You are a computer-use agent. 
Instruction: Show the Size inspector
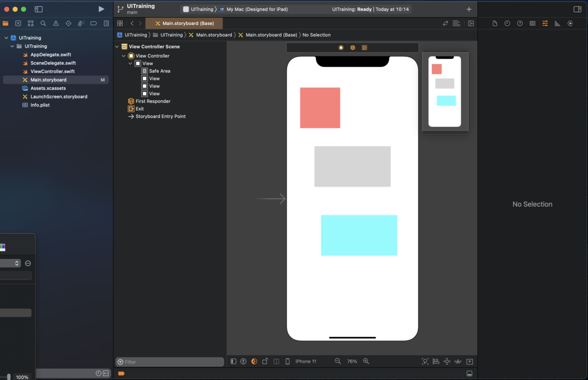pyautogui.click(x=558, y=24)
